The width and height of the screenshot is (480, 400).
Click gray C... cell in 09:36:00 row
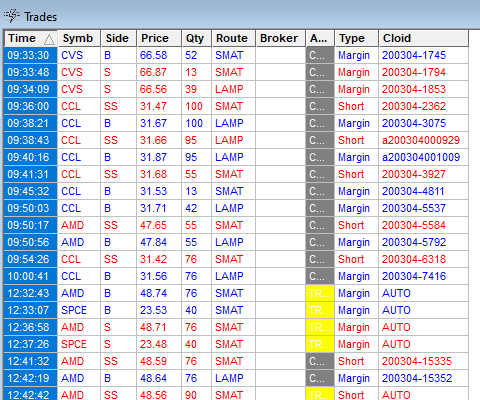(320, 106)
